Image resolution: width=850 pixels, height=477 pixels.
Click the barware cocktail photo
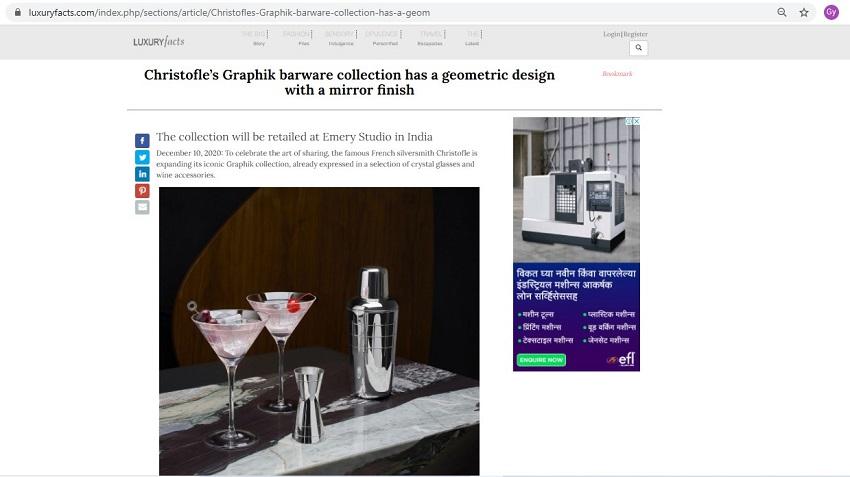(x=319, y=331)
